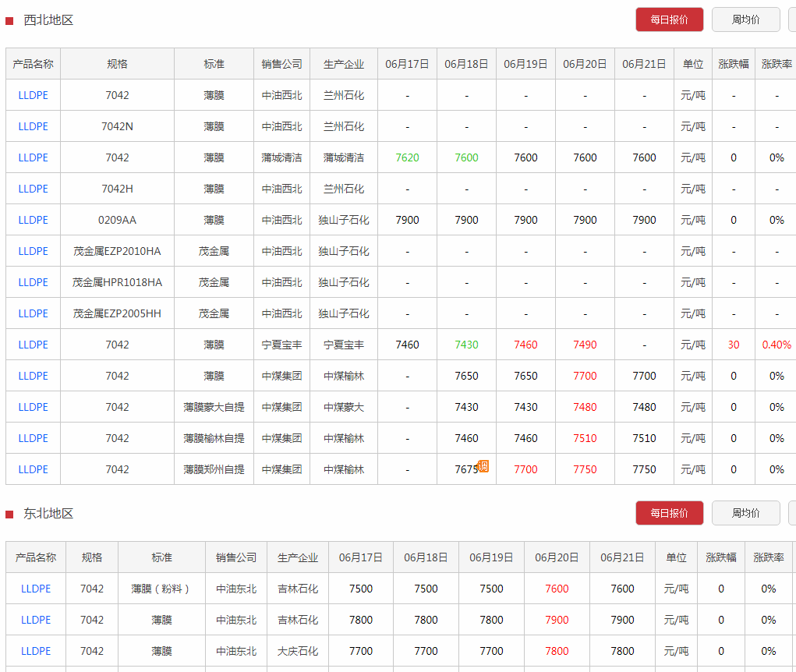The height and width of the screenshot is (672, 796).
Task: Click the red 7510 price cell
Action: pyautogui.click(x=585, y=438)
